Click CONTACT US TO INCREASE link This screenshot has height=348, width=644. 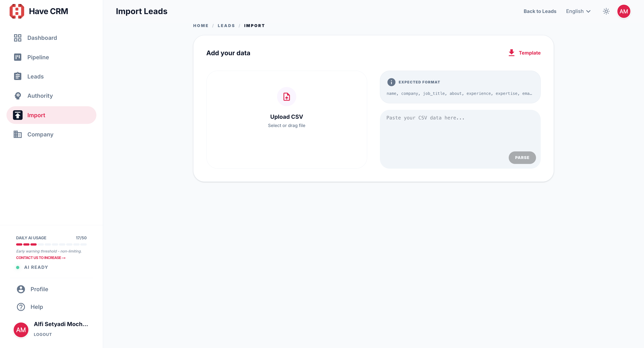[x=40, y=257]
